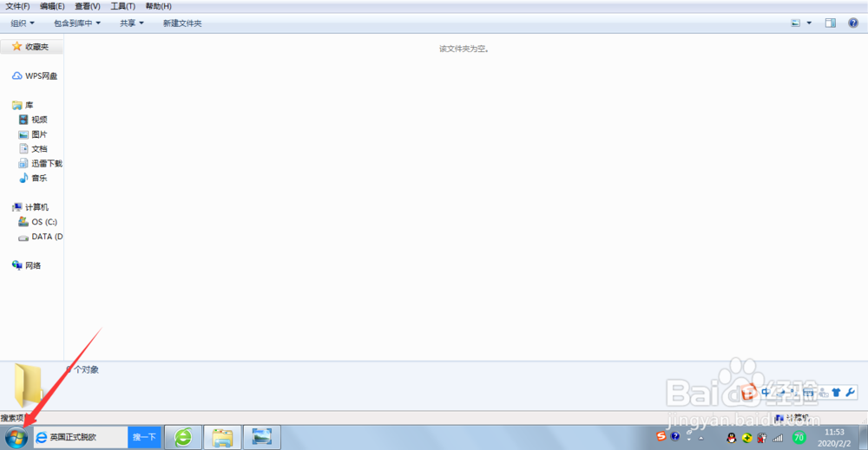This screenshot has height=450, width=868.
Task: Open the help question mark icon
Action: click(x=853, y=23)
